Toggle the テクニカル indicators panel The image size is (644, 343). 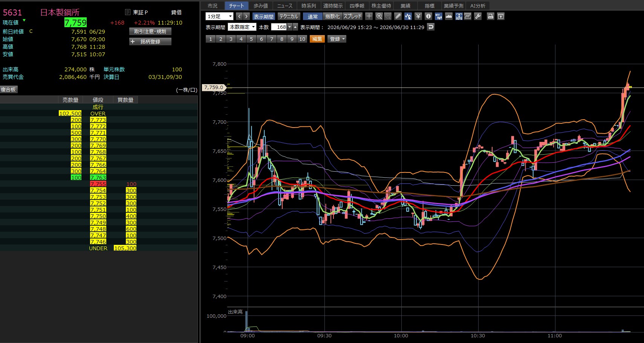click(289, 16)
